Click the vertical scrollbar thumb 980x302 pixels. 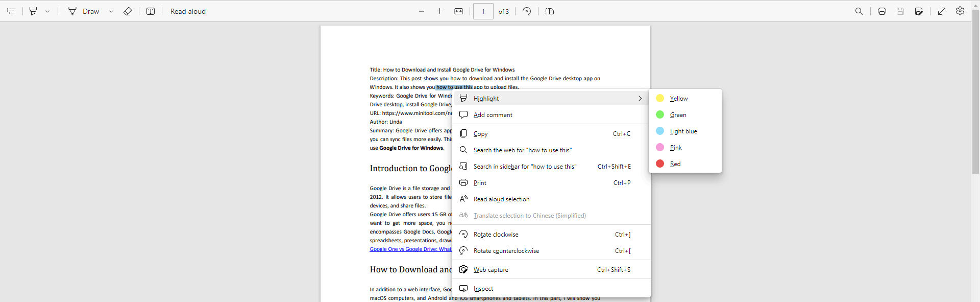coord(975,92)
